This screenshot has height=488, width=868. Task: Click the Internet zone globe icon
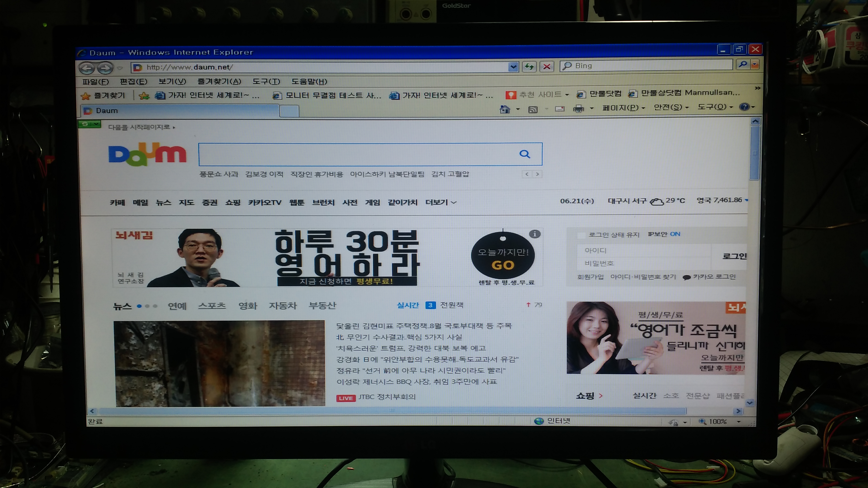pyautogui.click(x=539, y=421)
